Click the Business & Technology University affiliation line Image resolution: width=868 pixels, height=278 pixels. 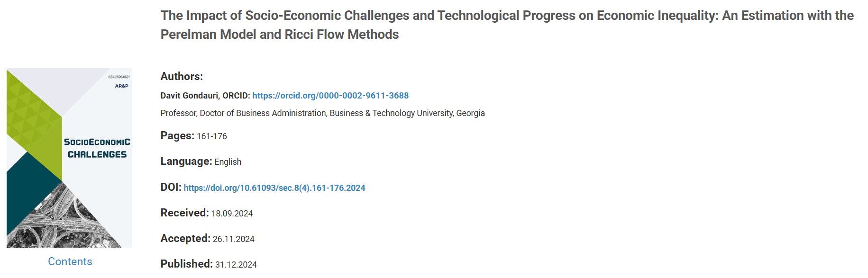coord(322,113)
